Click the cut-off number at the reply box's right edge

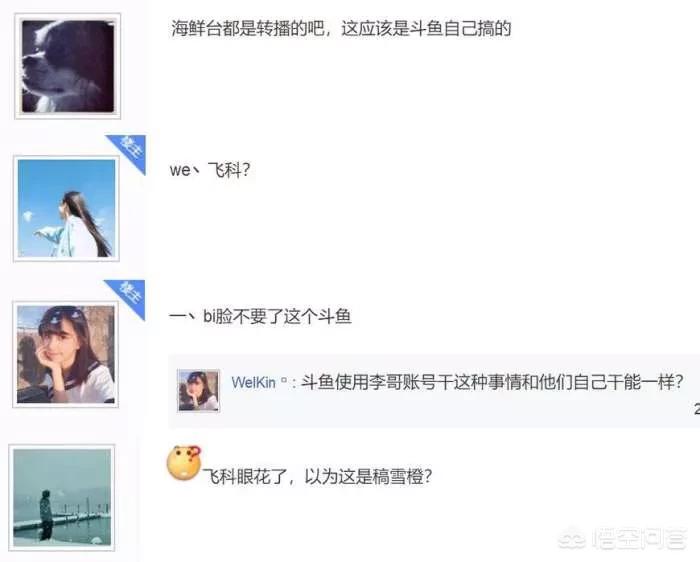(x=696, y=408)
